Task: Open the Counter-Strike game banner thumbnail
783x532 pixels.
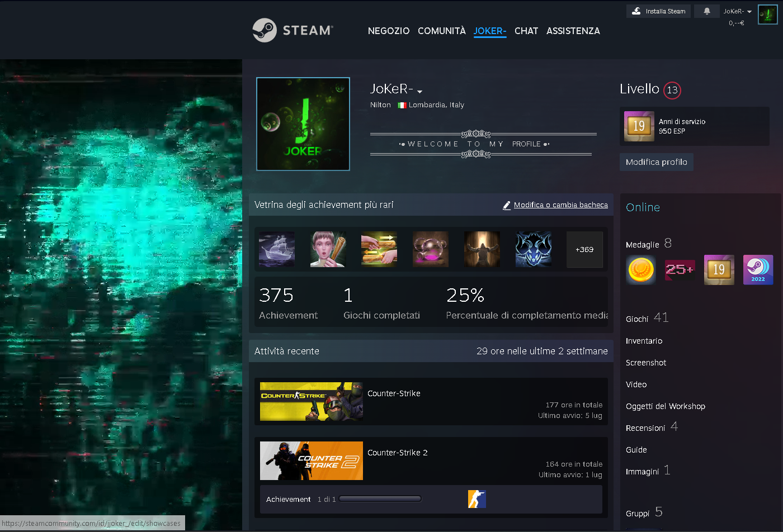Action: pos(311,401)
